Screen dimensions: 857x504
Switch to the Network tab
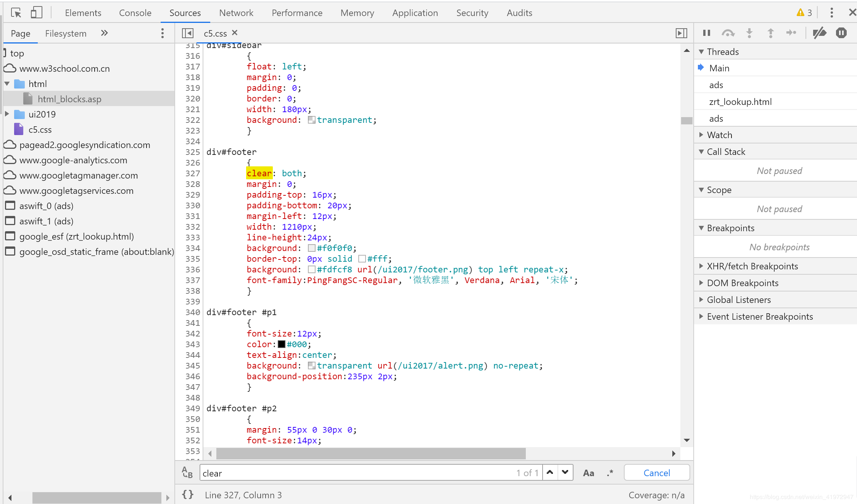pyautogui.click(x=236, y=13)
